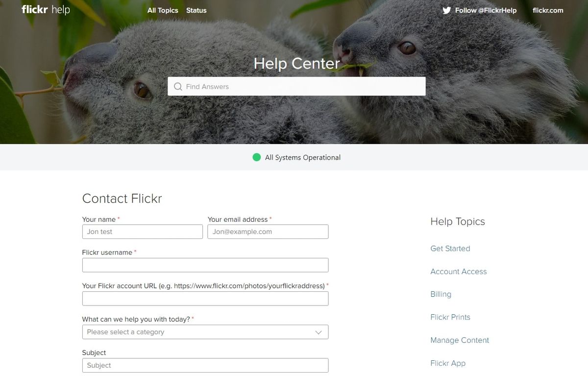
Task: Open the Billing help topic
Action: pos(441,294)
